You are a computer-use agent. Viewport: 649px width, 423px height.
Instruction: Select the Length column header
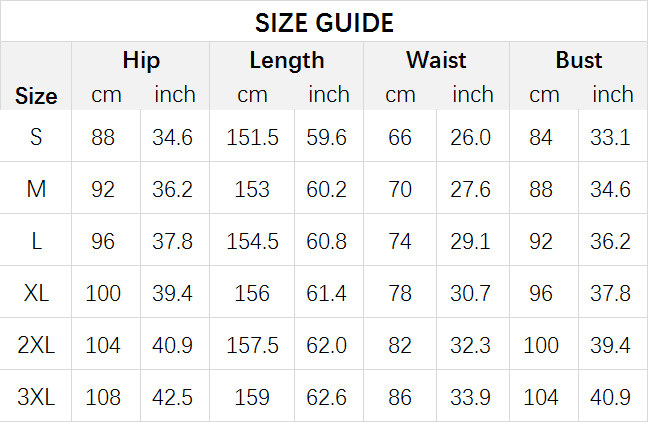(x=287, y=61)
